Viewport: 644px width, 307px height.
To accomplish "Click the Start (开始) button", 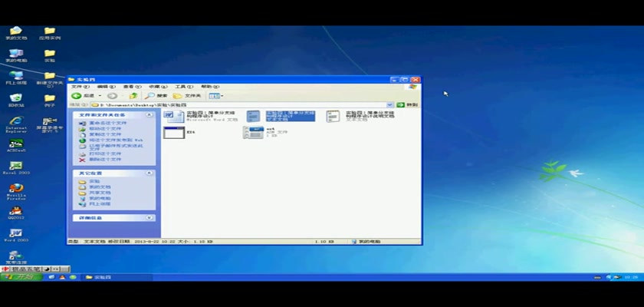I will point(21,277).
